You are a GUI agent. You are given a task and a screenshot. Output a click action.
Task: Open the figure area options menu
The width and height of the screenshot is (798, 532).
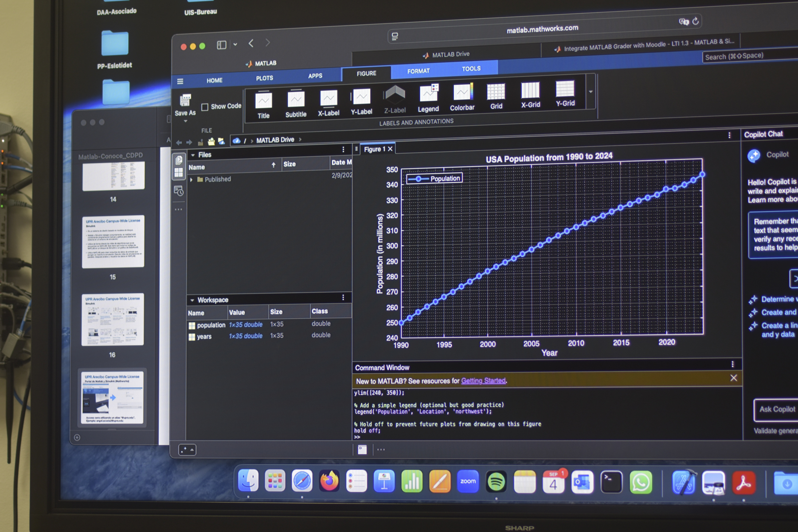[x=729, y=135]
